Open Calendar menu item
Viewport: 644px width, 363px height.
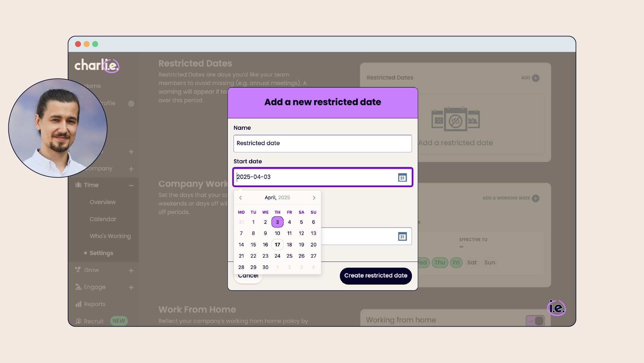click(x=103, y=219)
